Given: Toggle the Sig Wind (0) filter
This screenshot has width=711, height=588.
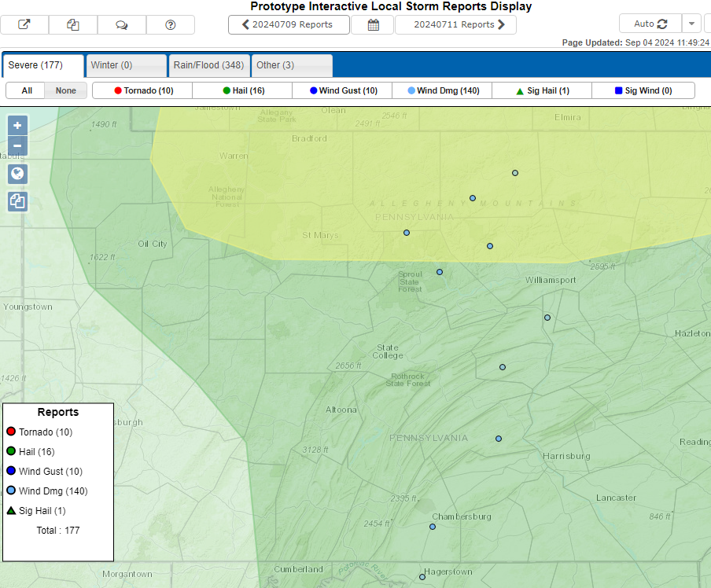Looking at the screenshot, I should click(x=643, y=90).
